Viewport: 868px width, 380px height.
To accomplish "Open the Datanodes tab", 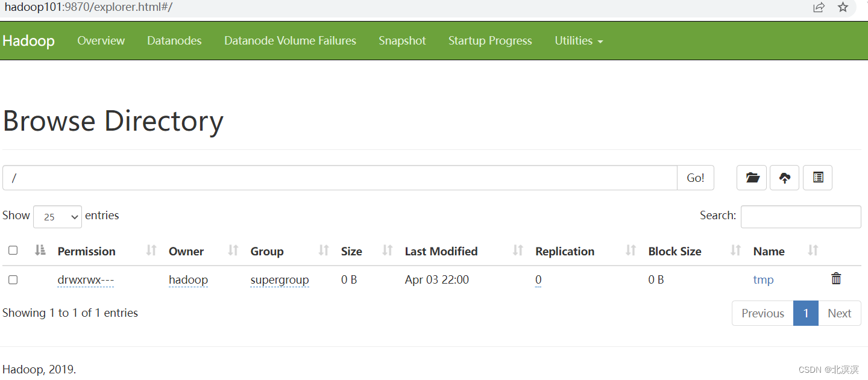I will pyautogui.click(x=174, y=41).
